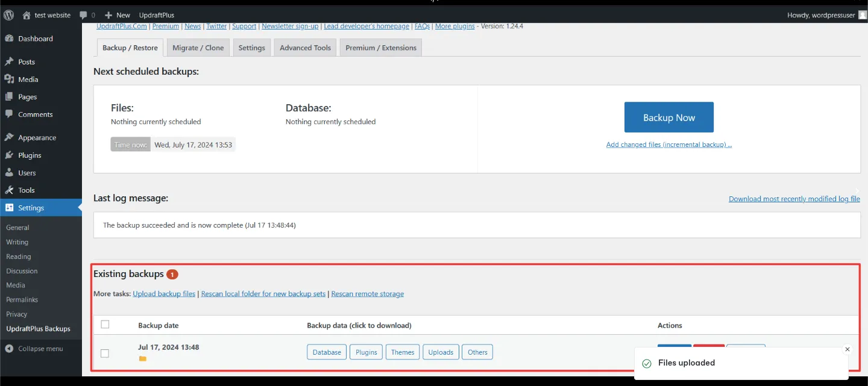868x386 pixels.
Task: Click the backup folder icon under date
Action: [142, 359]
